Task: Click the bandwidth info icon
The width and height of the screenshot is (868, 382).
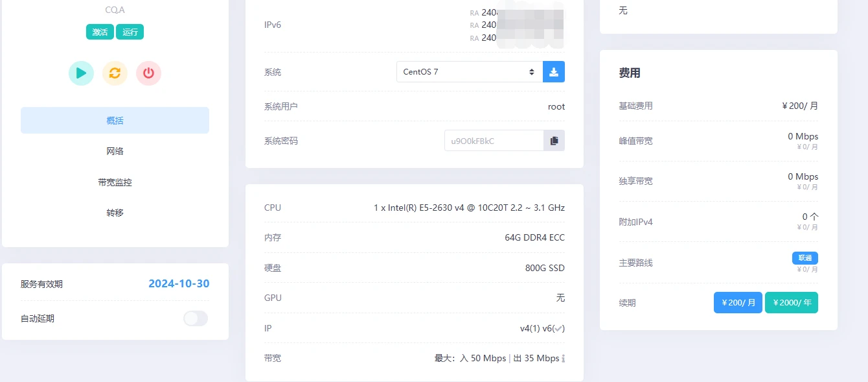Action: tap(564, 359)
